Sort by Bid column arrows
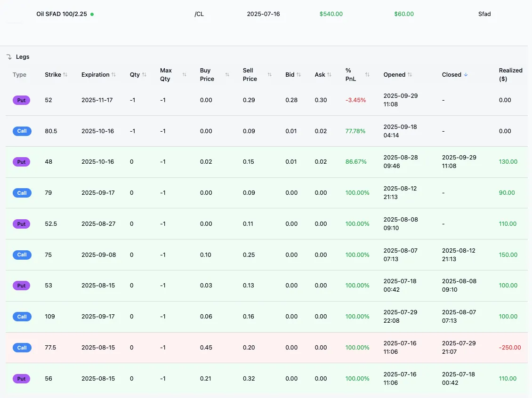Viewport: 532px width, 398px height. click(298, 75)
